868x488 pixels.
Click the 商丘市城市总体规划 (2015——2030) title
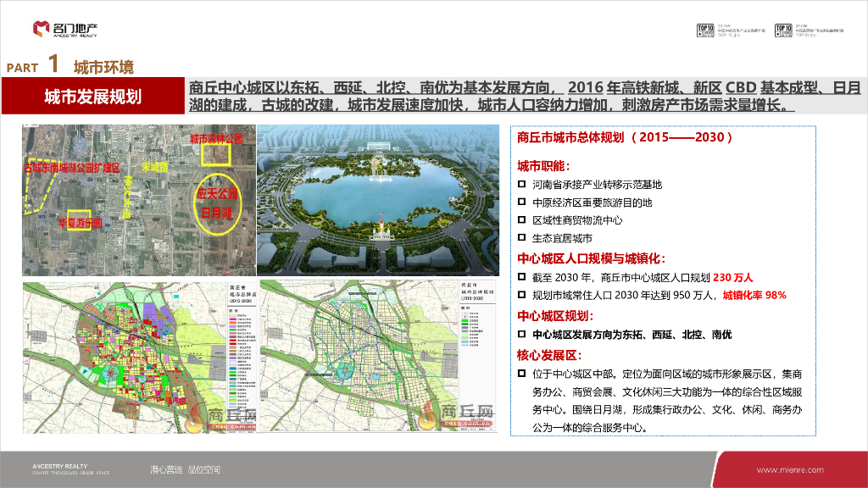(625, 137)
